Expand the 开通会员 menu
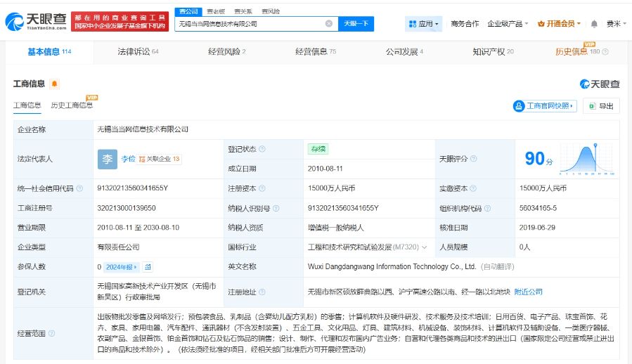This screenshot has width=632, height=364. 559,24
